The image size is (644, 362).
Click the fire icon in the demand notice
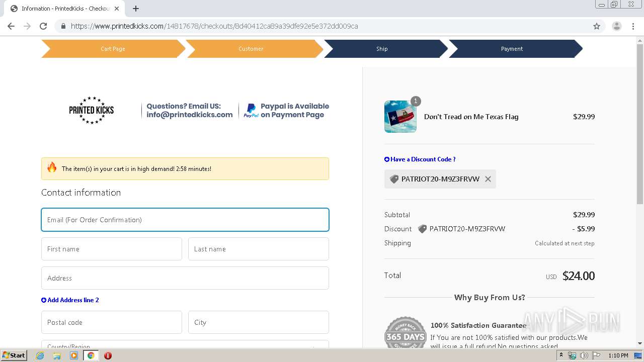[52, 167]
